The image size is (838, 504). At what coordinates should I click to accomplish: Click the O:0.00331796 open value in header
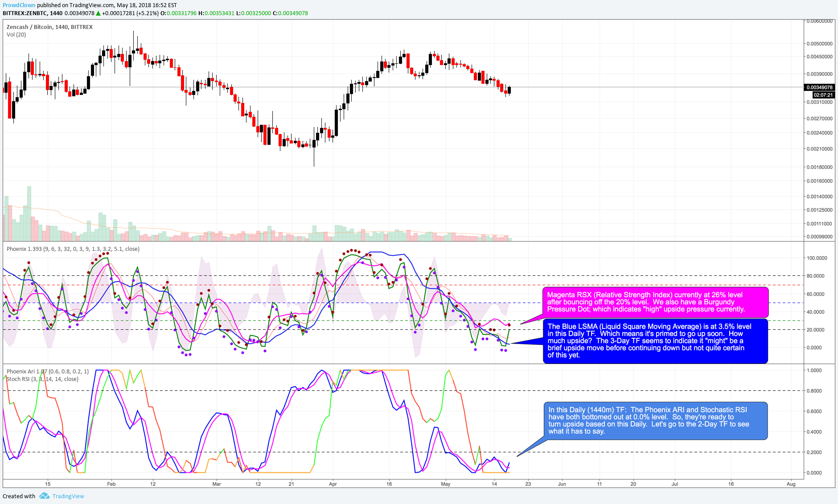[178, 13]
